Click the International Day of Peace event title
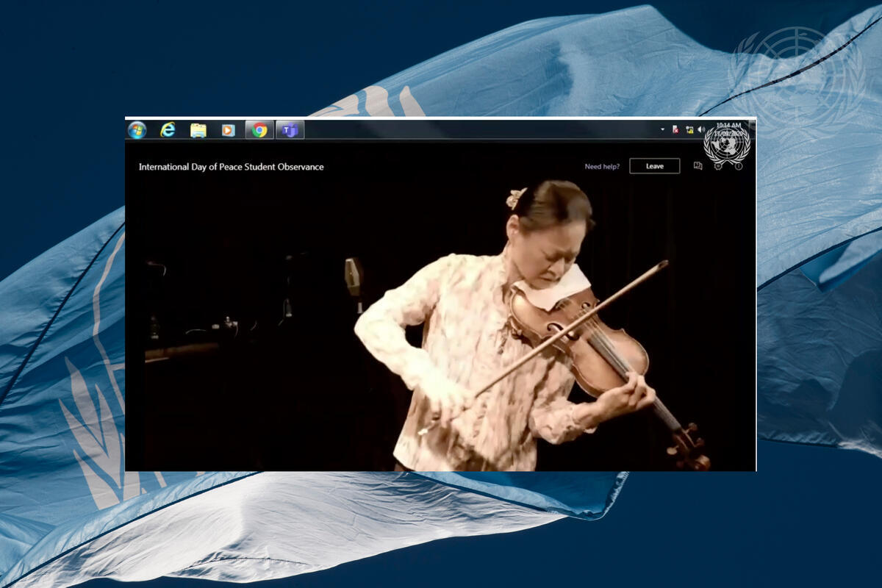 [231, 167]
